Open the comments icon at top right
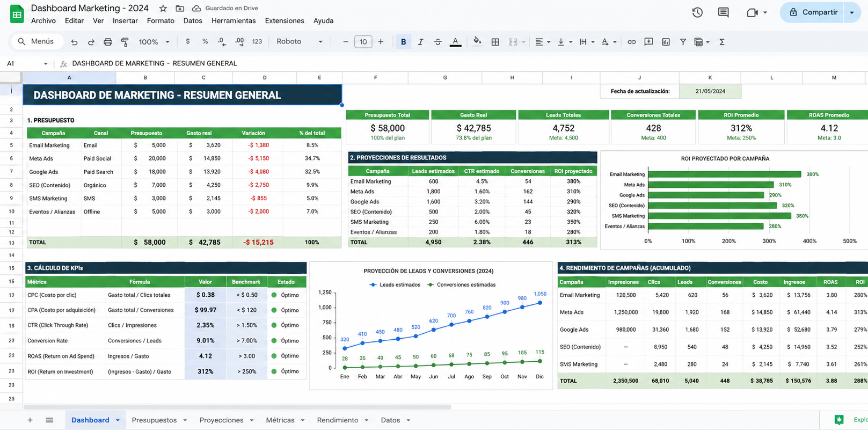The height and width of the screenshot is (431, 868). coord(724,12)
